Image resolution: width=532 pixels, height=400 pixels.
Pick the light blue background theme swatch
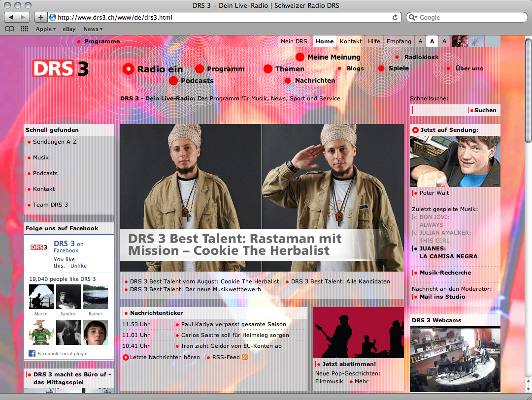(492, 41)
